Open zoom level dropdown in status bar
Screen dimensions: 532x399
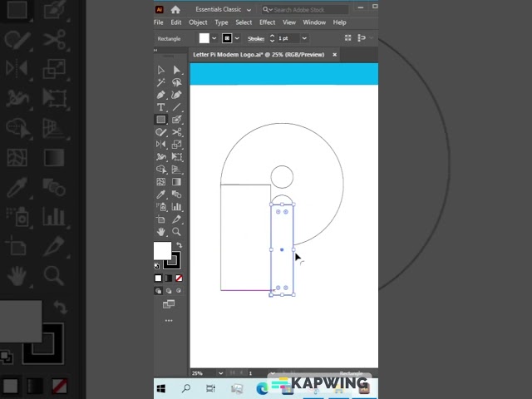[221, 373]
